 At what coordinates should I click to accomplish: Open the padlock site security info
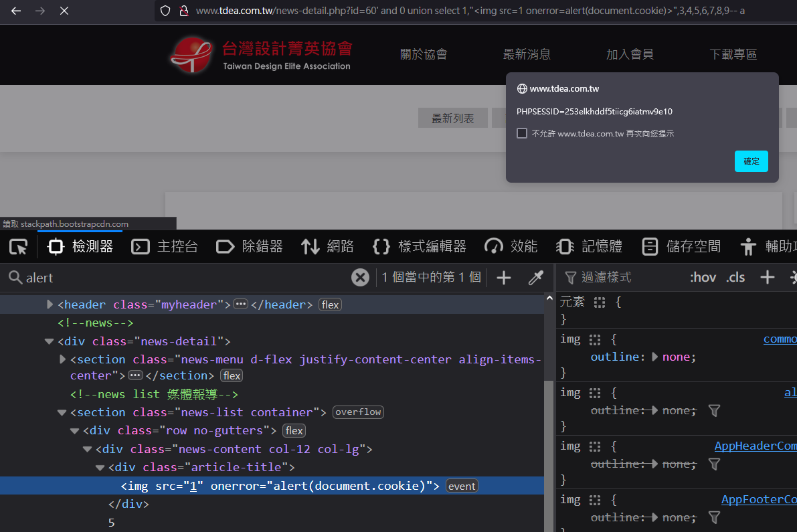184,11
